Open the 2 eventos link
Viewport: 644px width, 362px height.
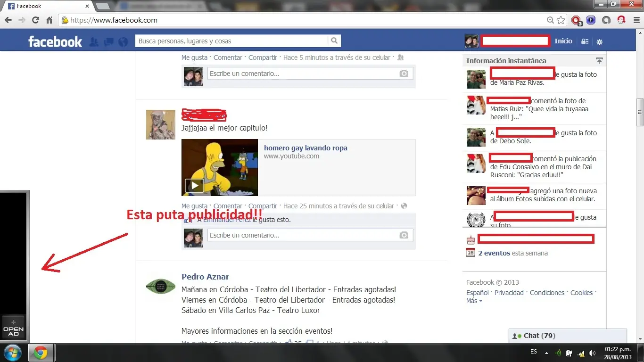494,253
